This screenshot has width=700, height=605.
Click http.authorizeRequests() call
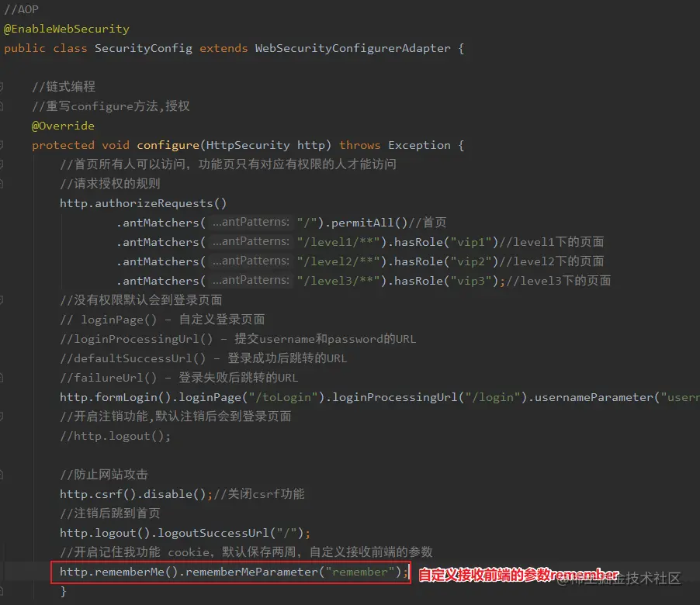click(x=144, y=203)
